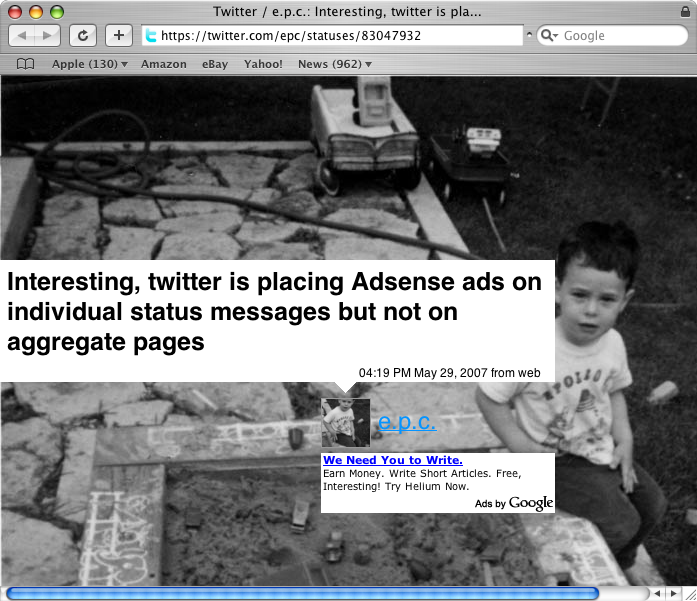Open the Amazon bookmark

coord(164,64)
